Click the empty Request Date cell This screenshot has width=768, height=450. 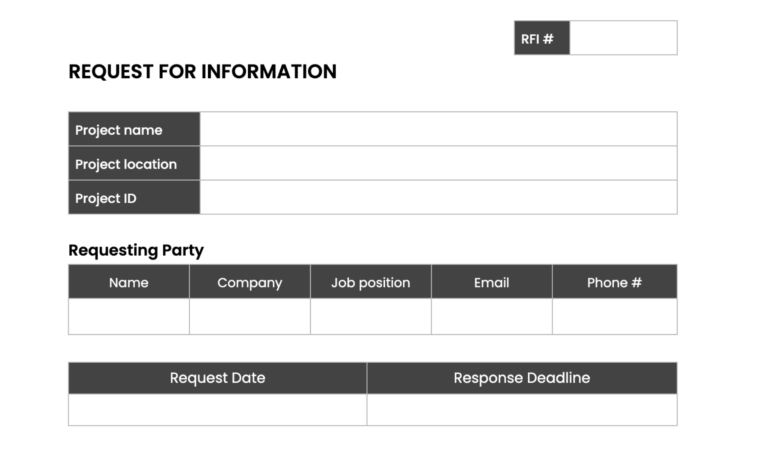point(217,410)
